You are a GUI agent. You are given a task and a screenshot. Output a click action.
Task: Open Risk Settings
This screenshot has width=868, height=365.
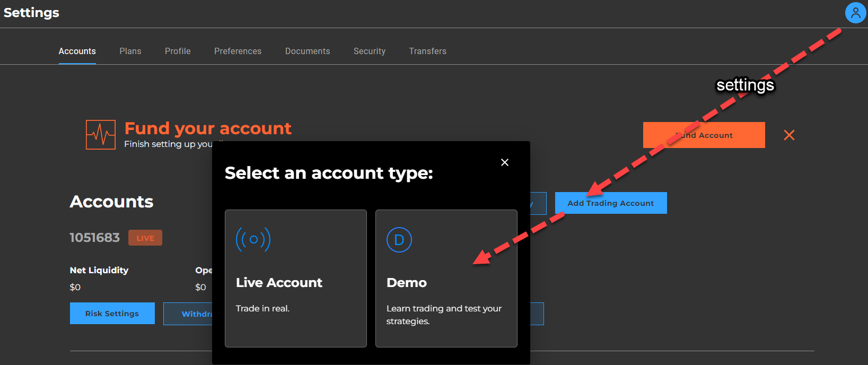pos(112,314)
